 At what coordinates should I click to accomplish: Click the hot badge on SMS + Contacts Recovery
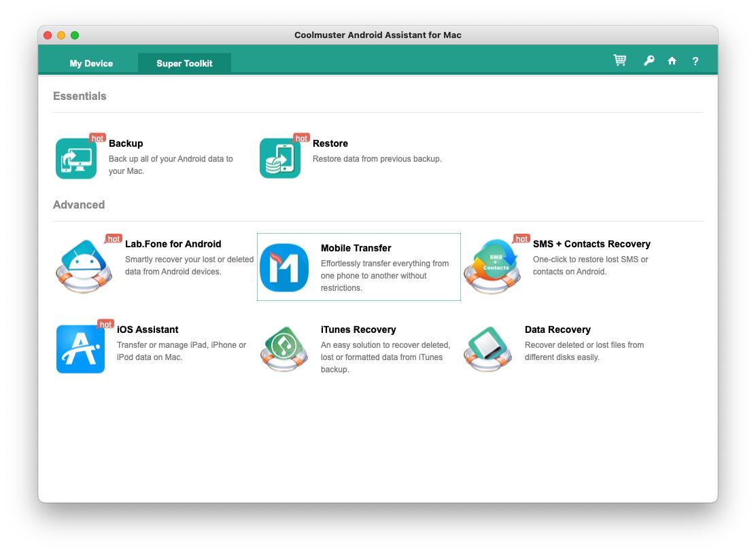[x=521, y=239]
